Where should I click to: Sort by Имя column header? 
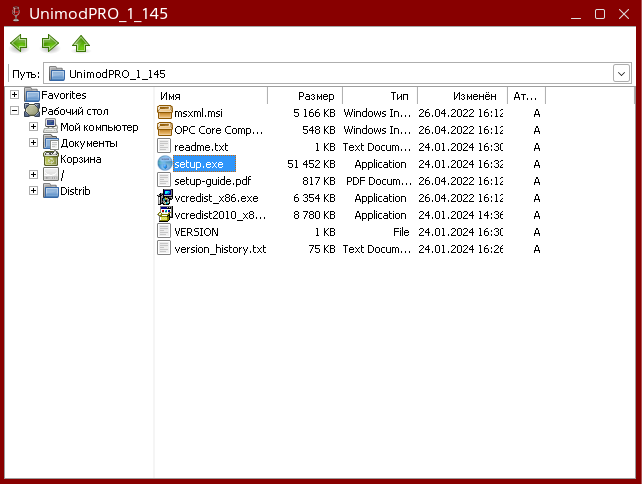pos(211,96)
